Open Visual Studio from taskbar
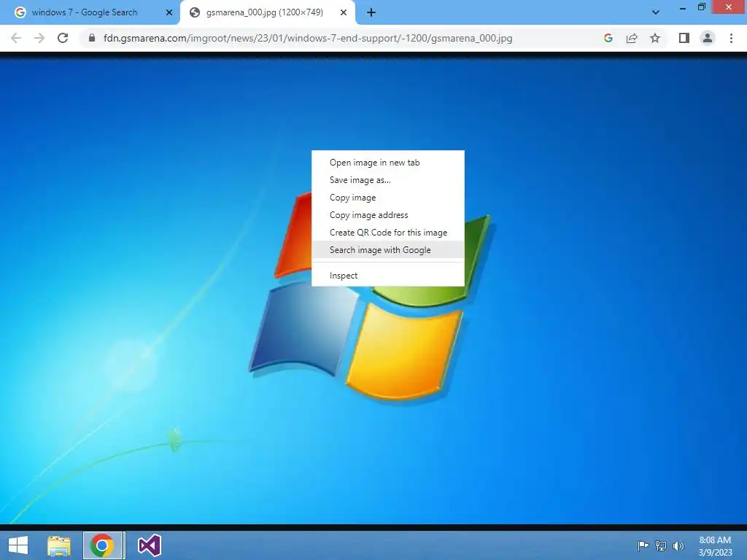747x560 pixels. tap(149, 545)
